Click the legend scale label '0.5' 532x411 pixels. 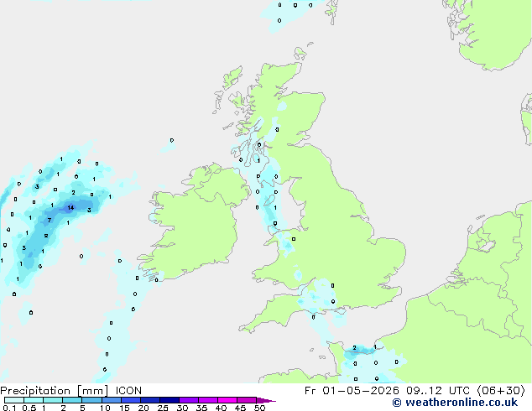click(29, 408)
